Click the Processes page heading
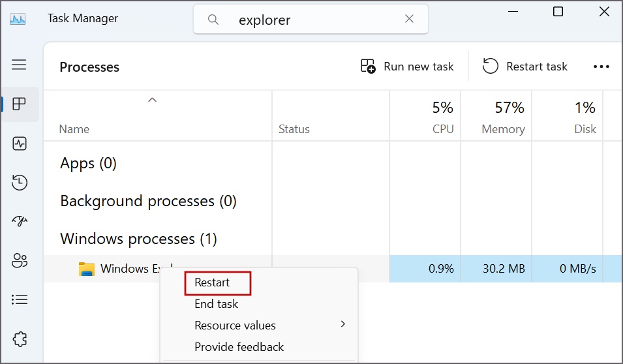This screenshot has width=623, height=364. tap(89, 67)
